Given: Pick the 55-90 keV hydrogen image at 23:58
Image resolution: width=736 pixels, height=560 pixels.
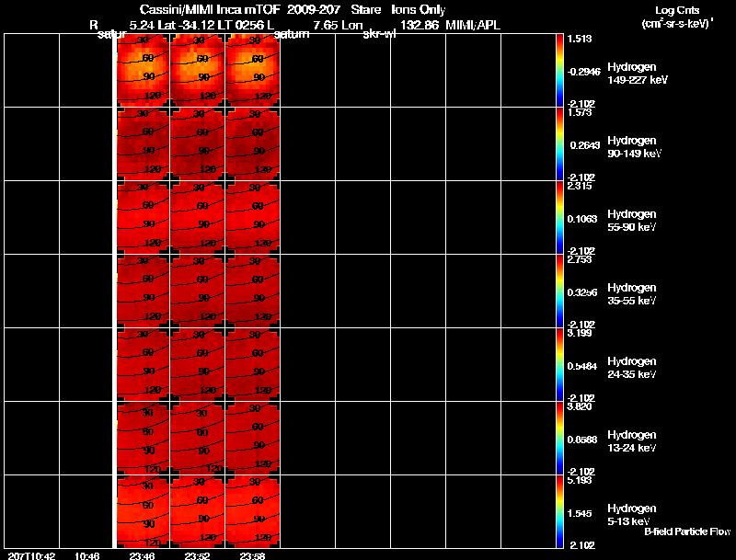Looking at the screenshot, I should (252, 218).
